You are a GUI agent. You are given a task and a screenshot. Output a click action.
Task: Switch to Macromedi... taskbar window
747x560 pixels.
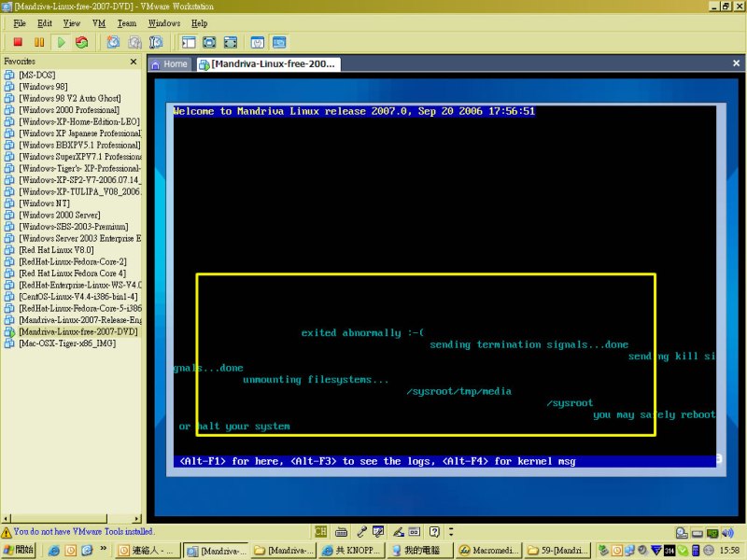[x=488, y=551]
